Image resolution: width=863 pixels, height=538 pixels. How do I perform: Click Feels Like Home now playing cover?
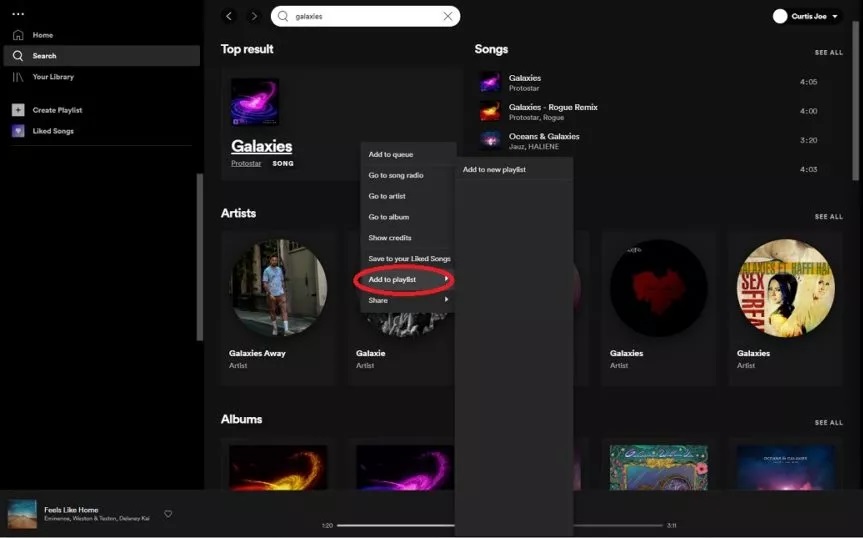(x=22, y=514)
